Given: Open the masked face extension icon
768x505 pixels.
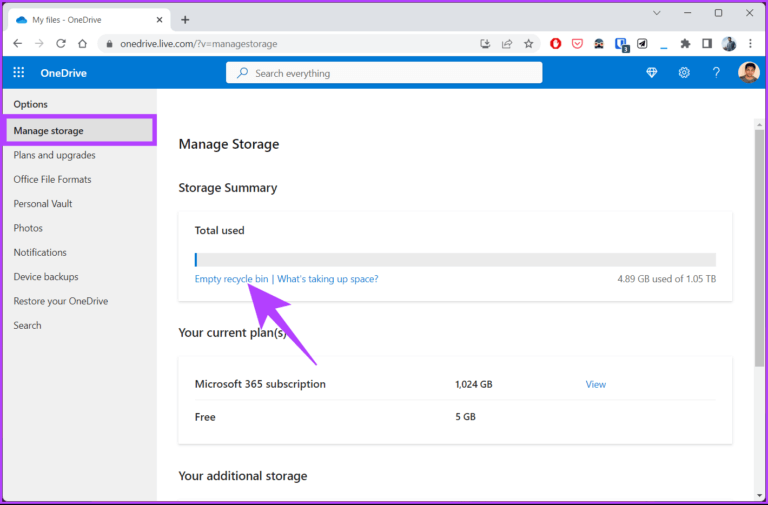Looking at the screenshot, I should [599, 44].
